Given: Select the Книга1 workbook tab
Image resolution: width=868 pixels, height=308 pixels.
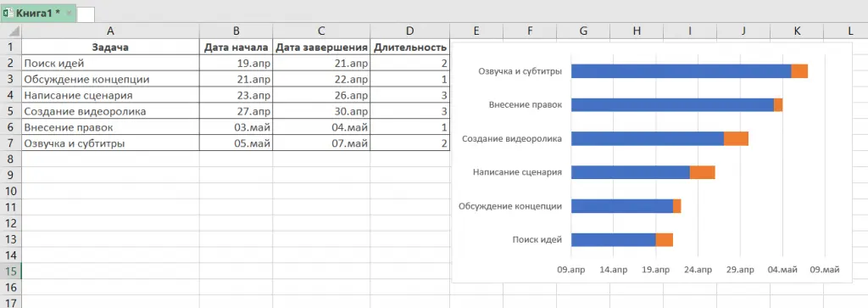Looking at the screenshot, I should (x=38, y=14).
